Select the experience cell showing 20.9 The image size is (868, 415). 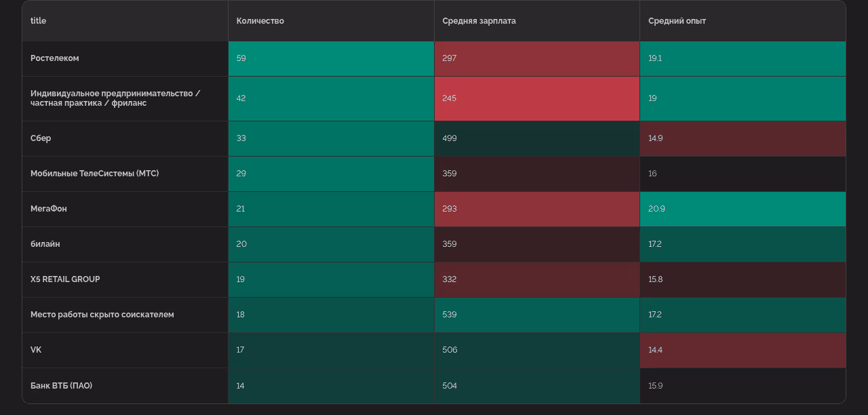point(743,209)
